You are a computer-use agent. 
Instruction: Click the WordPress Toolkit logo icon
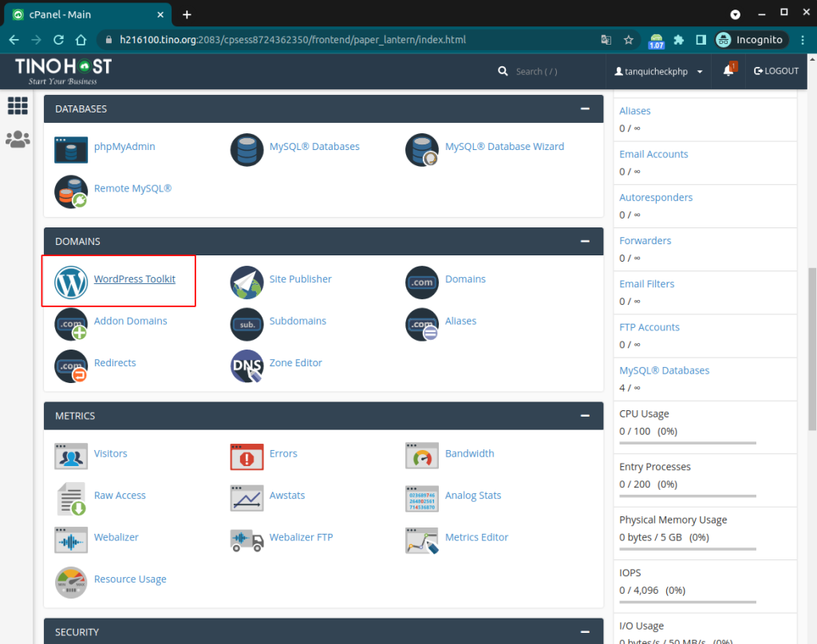point(71,282)
